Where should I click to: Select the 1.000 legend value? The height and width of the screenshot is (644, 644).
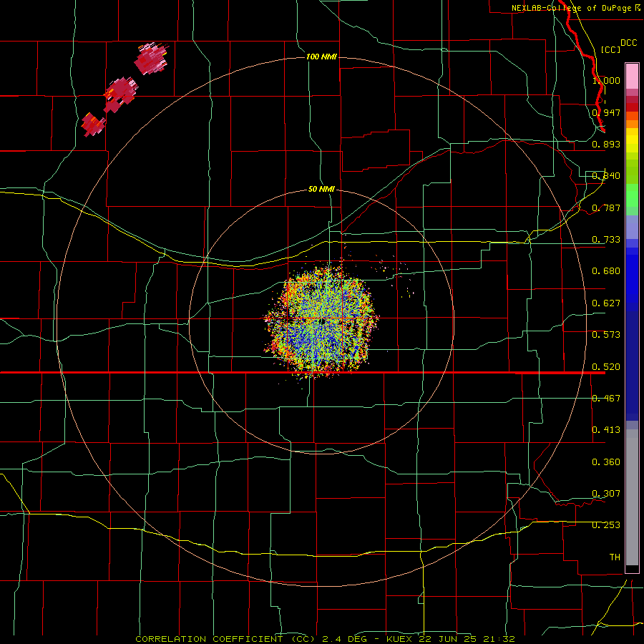pos(606,80)
